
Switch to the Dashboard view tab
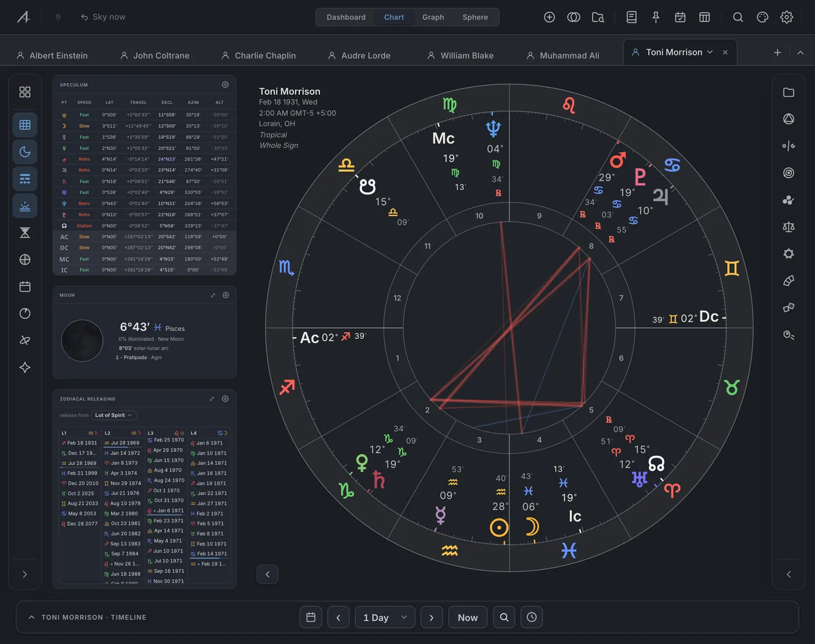tap(346, 17)
